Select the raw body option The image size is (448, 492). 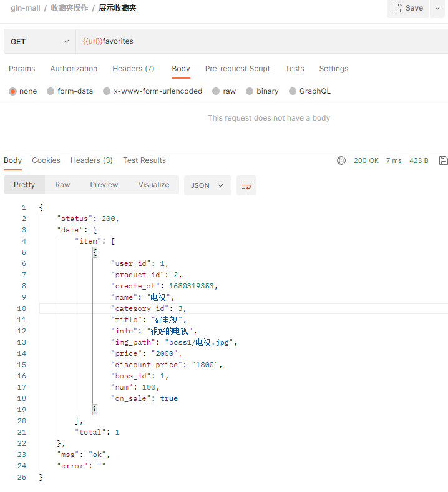(216, 91)
